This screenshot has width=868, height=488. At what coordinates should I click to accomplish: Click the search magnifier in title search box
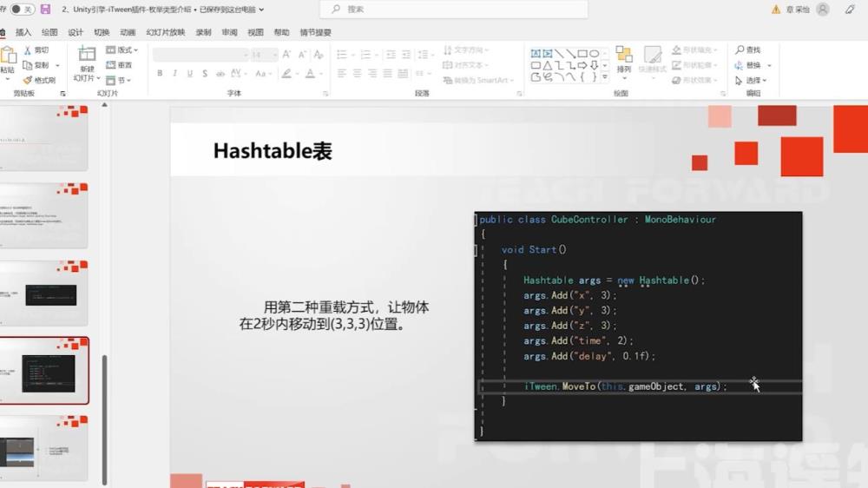point(335,9)
